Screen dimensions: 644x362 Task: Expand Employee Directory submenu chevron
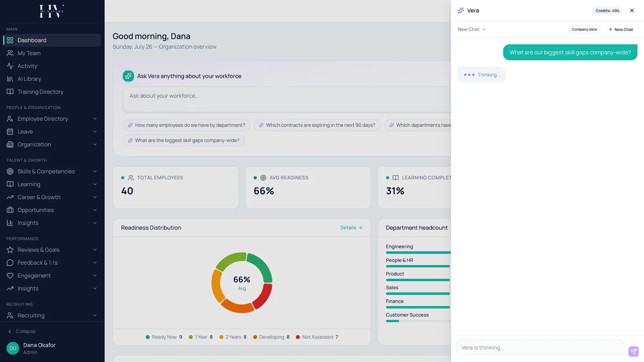pyautogui.click(x=95, y=119)
